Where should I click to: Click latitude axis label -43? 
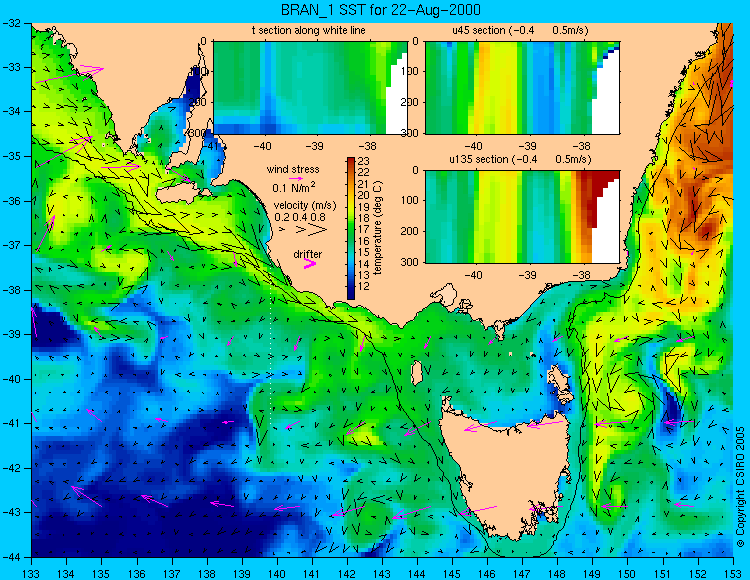point(10,512)
